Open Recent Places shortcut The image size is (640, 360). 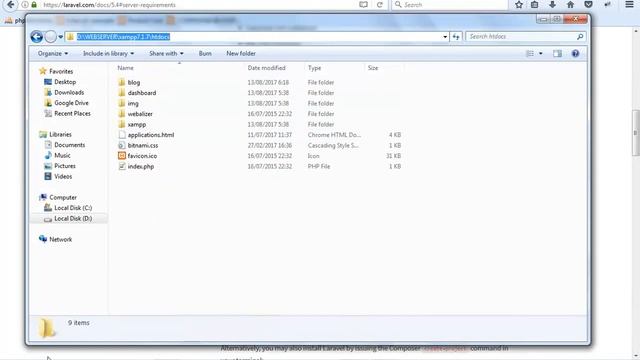(x=72, y=113)
